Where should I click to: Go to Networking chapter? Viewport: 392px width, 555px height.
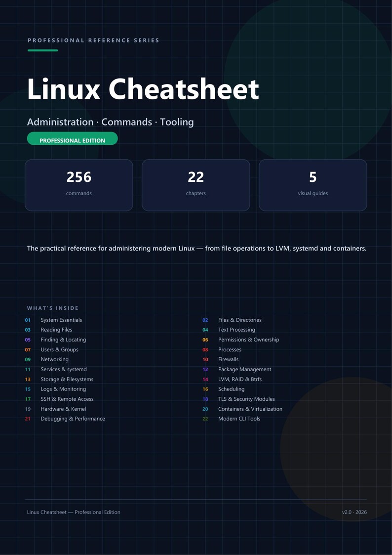[x=54, y=359]
